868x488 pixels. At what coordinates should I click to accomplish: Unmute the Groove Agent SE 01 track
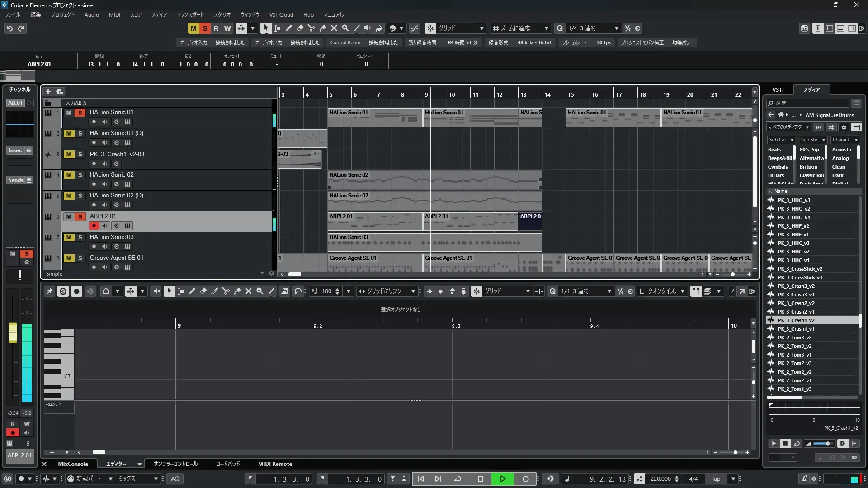(69, 258)
